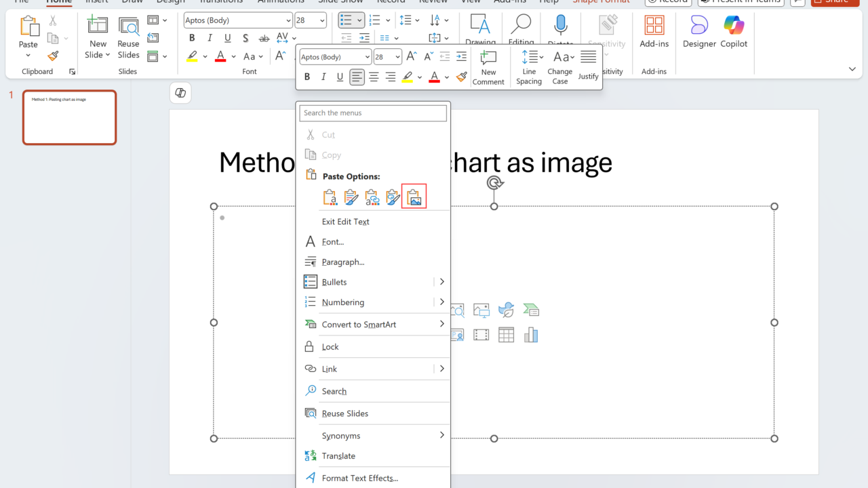Click the Add-ins ribbon icon
This screenshot has width=868, height=488.
(654, 32)
